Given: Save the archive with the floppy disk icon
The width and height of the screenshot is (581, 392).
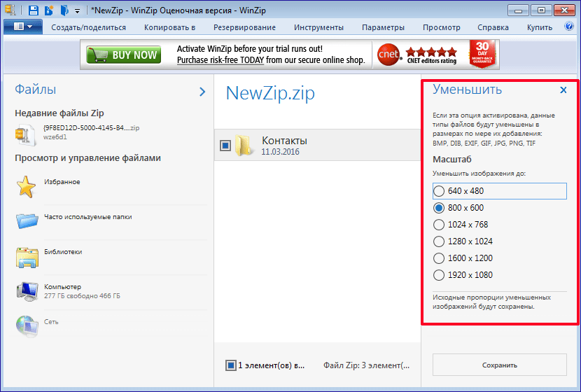Looking at the screenshot, I should [x=34, y=10].
